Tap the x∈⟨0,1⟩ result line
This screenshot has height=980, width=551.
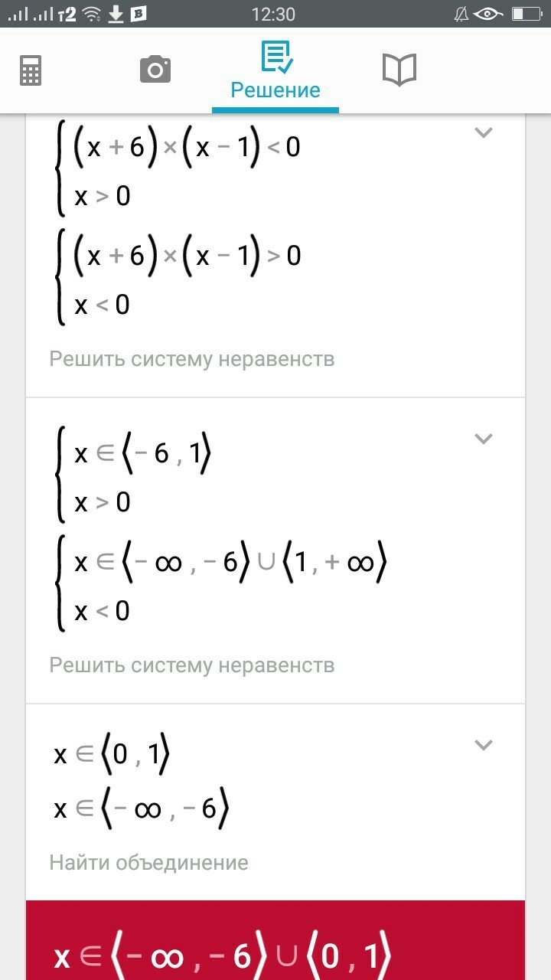112,755
